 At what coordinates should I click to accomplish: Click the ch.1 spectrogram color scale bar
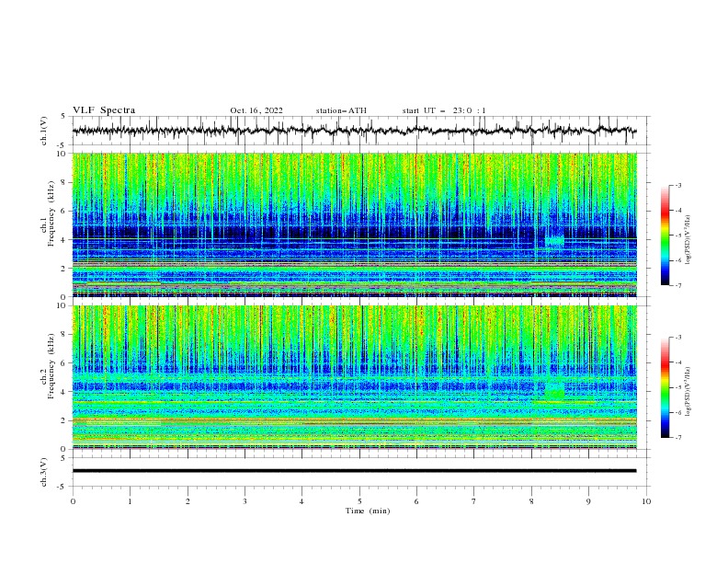(665, 236)
